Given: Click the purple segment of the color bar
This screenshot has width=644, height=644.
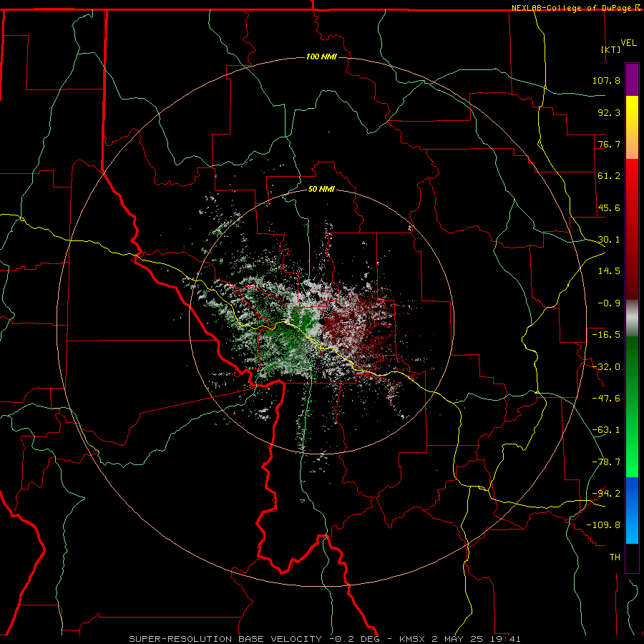Looking at the screenshot, I should pyautogui.click(x=632, y=79).
